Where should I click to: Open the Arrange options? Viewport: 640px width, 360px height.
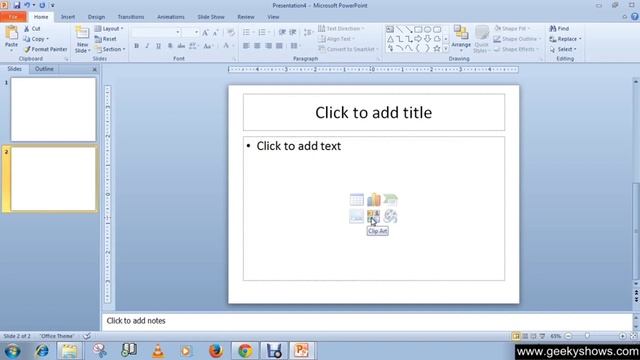click(461, 38)
